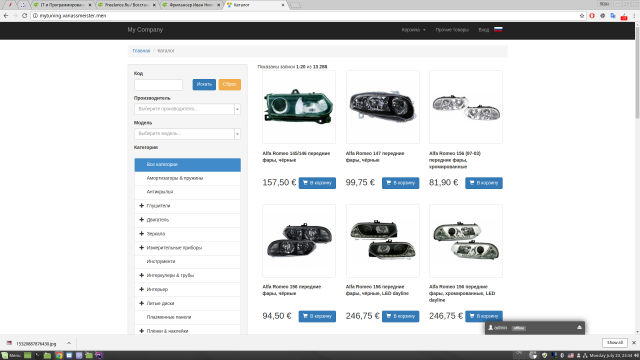The height and width of the screenshot is (360, 640).
Task: Open the black LED dayline headlights image
Action: point(382,241)
